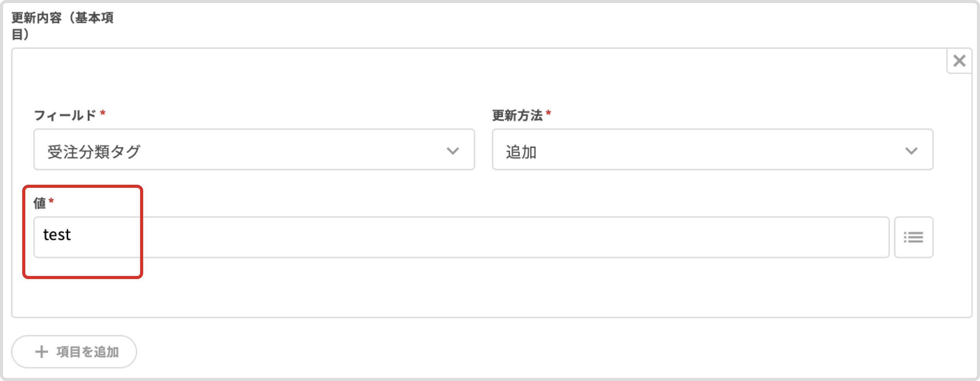Click the 値 label
The image size is (980, 381).
tap(39, 203)
